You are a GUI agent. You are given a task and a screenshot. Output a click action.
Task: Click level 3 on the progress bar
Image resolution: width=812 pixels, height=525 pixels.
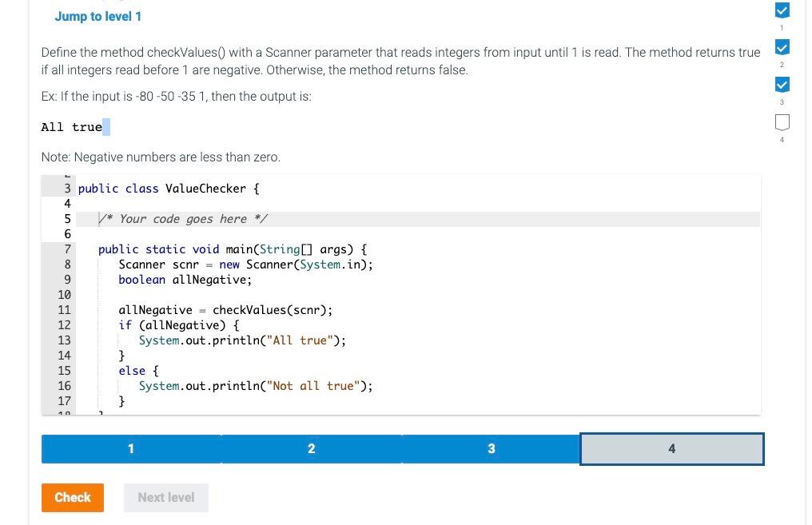[x=492, y=448]
